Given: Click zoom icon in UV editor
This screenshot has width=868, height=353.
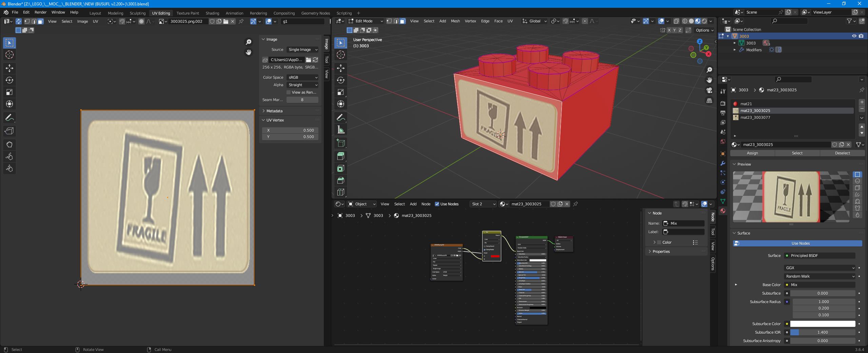Looking at the screenshot, I should click(249, 42).
